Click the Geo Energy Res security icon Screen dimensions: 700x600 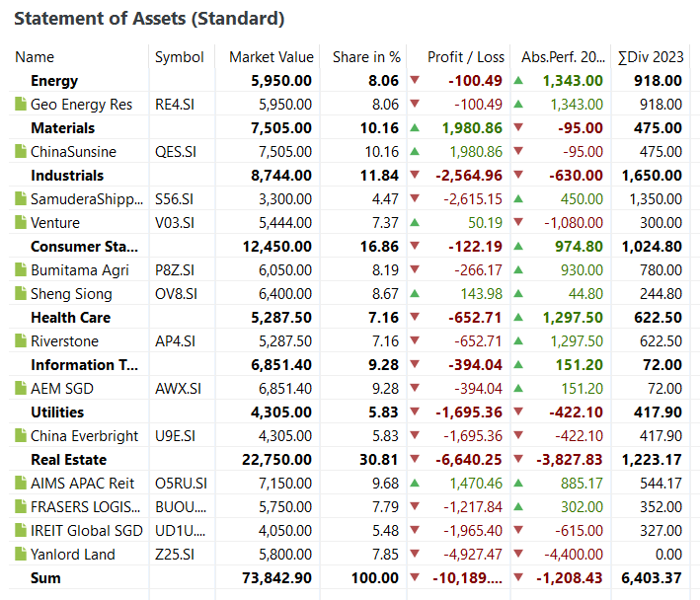click(x=21, y=105)
